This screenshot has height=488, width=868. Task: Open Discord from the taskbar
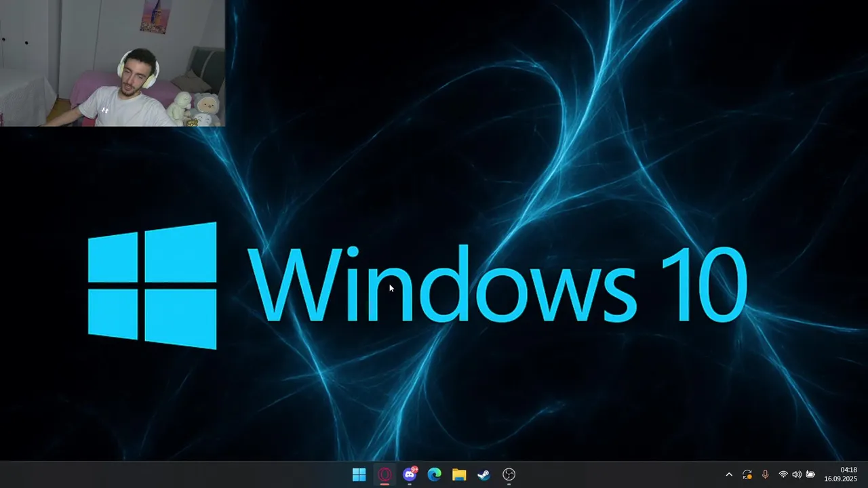tap(410, 474)
